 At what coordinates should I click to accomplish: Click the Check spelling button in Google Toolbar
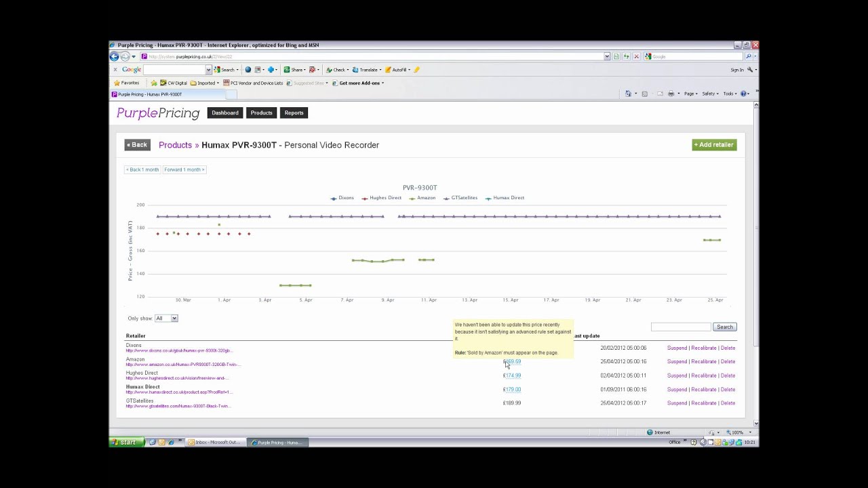[336, 70]
